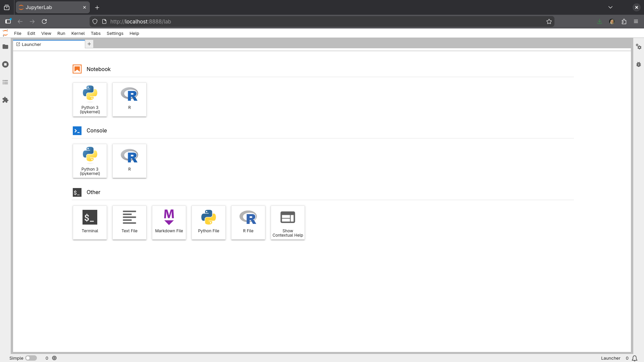Viewport: 644px width, 362px height.
Task: Open the Property Inspector gears icon
Action: pos(639,47)
